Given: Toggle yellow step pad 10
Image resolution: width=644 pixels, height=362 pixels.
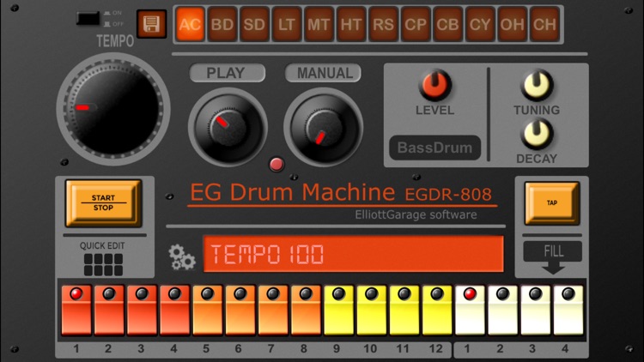Looking at the screenshot, I should (372, 311).
